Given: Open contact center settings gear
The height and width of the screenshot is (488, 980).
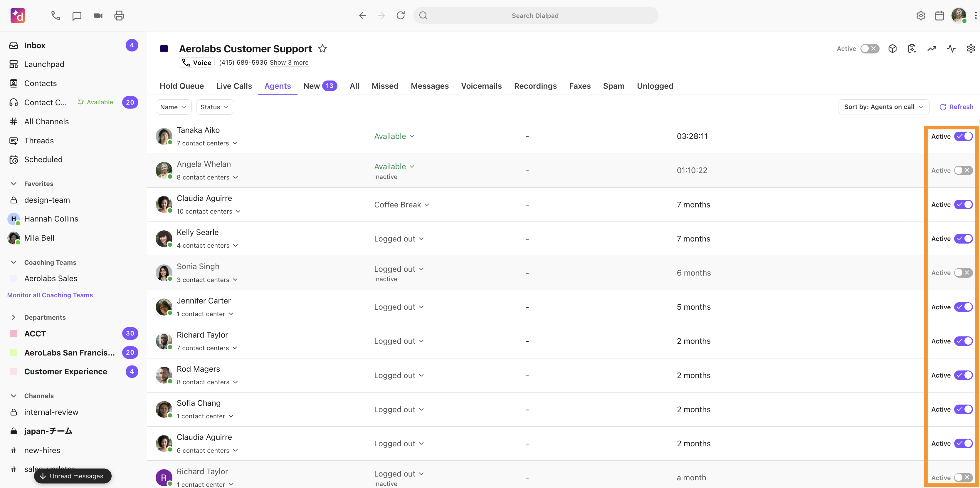Looking at the screenshot, I should coord(971,49).
